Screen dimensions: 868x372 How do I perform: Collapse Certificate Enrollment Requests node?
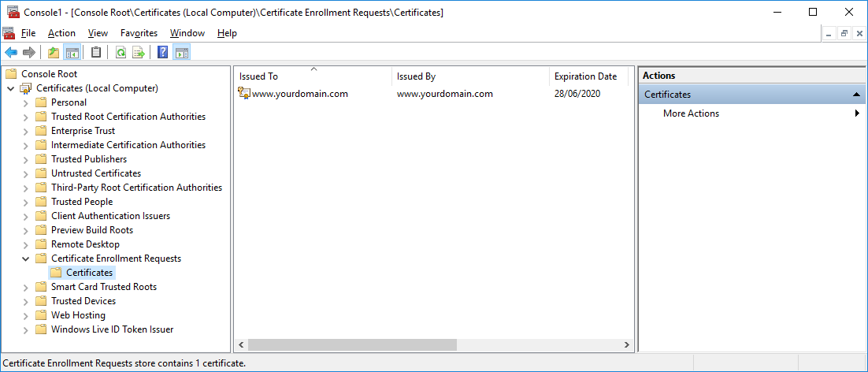[x=25, y=259]
